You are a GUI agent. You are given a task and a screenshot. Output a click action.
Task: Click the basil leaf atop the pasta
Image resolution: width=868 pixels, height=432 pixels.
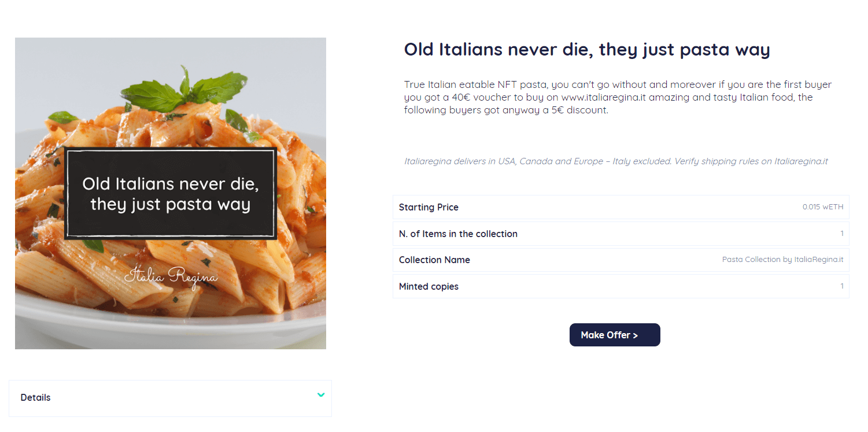click(x=191, y=90)
